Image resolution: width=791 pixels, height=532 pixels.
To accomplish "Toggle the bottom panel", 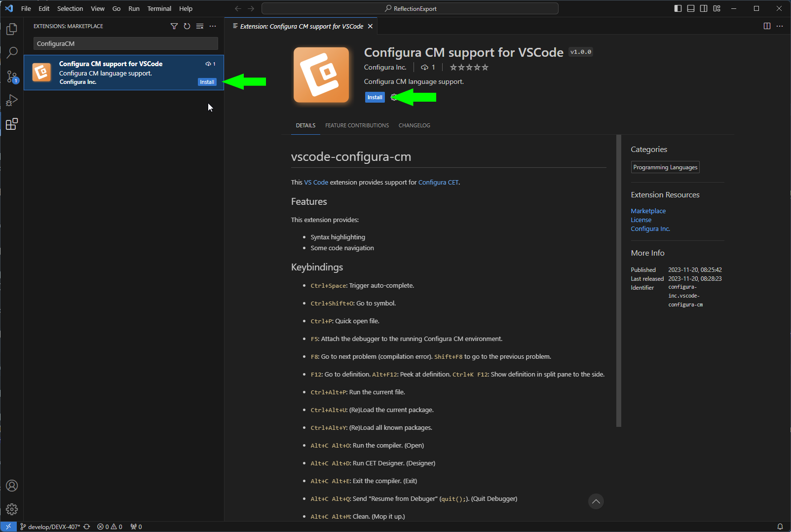I will [x=690, y=8].
